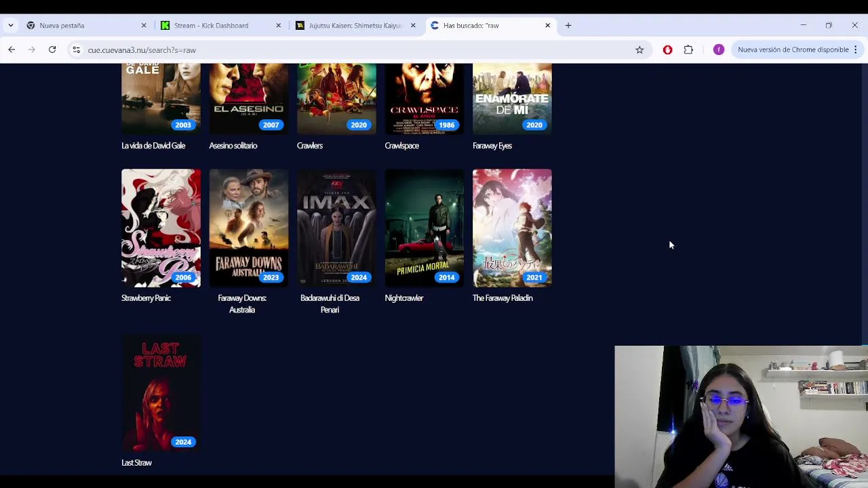The image size is (868, 488).
Task: Open Faraway Downs: Australia poster
Action: tap(249, 228)
